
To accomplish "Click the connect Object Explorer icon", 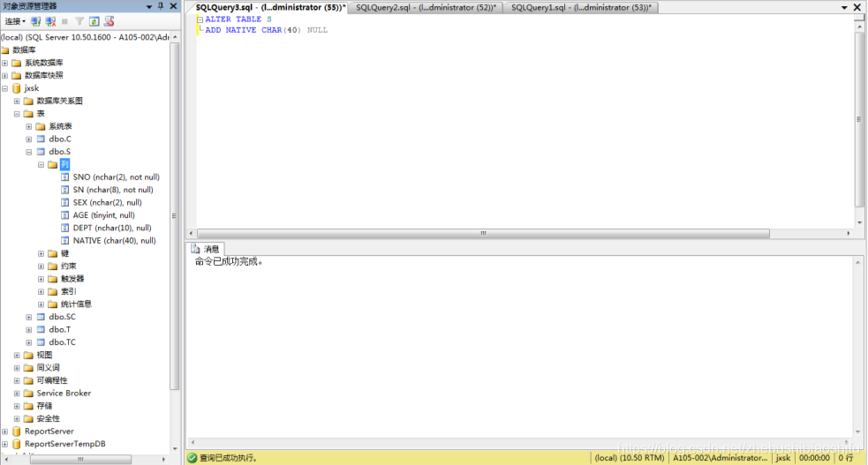I will point(36,21).
